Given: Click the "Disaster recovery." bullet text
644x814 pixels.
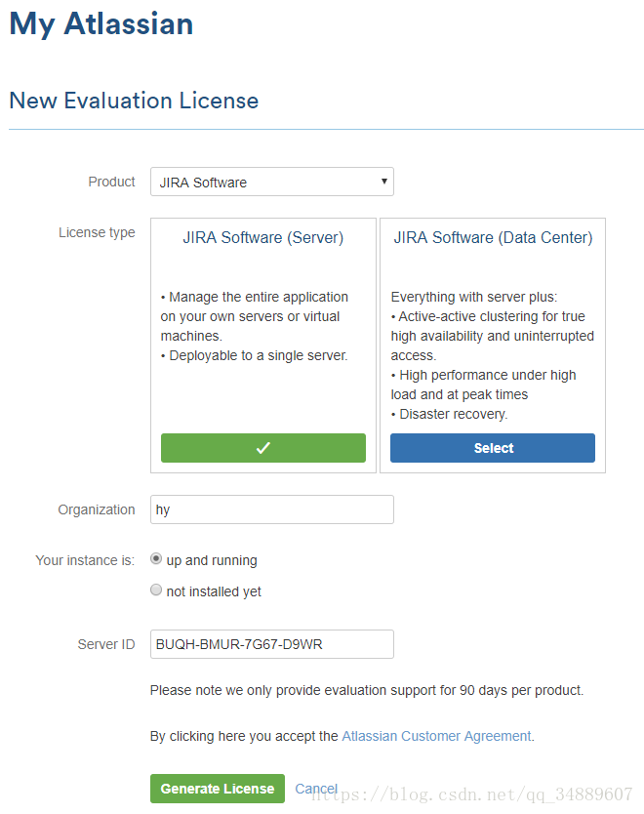Looking at the screenshot, I should 454,414.
